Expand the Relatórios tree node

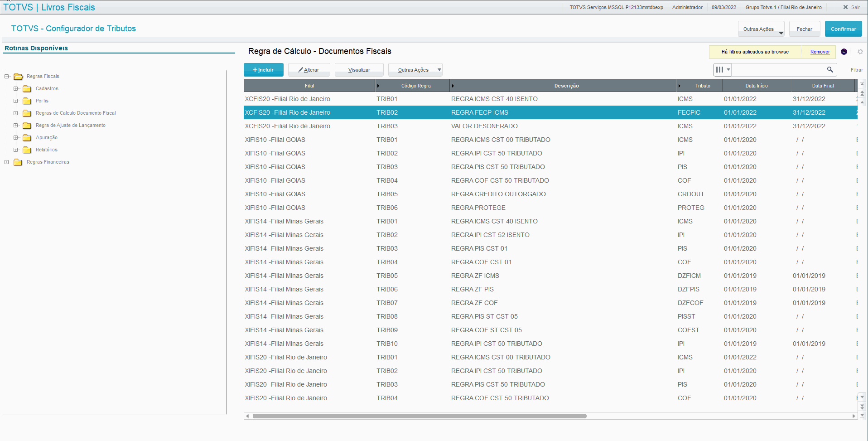click(16, 150)
